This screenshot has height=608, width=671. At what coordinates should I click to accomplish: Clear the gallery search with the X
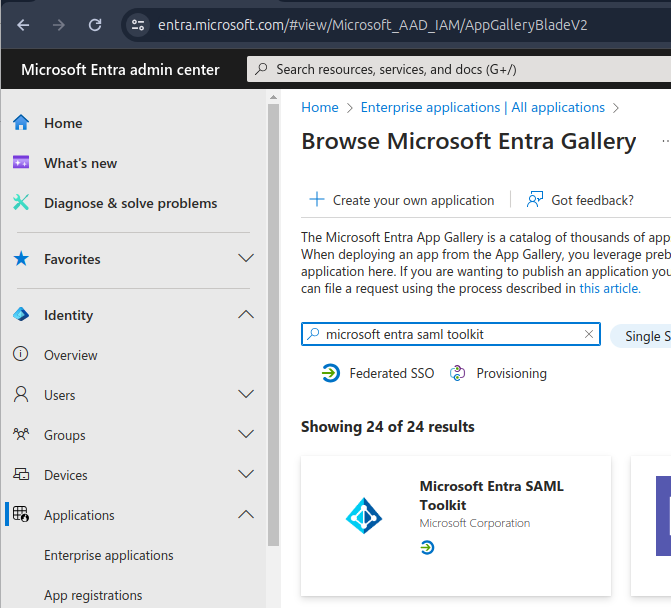point(589,334)
